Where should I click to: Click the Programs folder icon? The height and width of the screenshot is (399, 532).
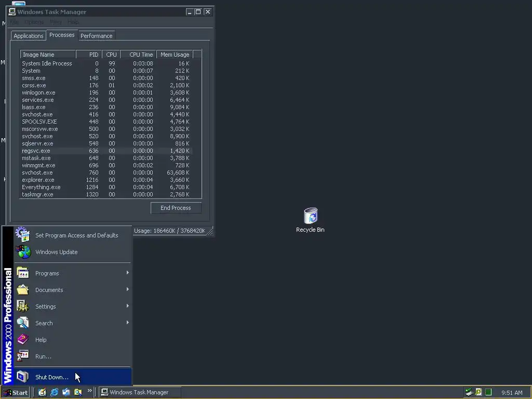pyautogui.click(x=23, y=273)
